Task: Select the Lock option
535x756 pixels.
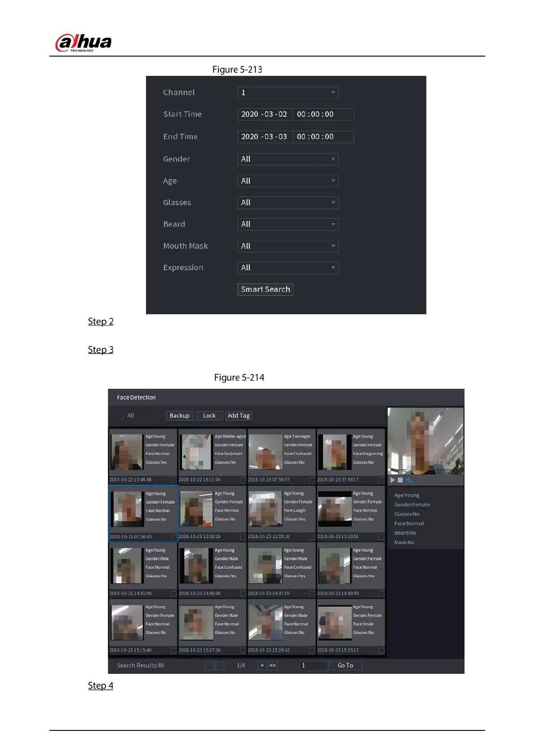Action: (209, 416)
